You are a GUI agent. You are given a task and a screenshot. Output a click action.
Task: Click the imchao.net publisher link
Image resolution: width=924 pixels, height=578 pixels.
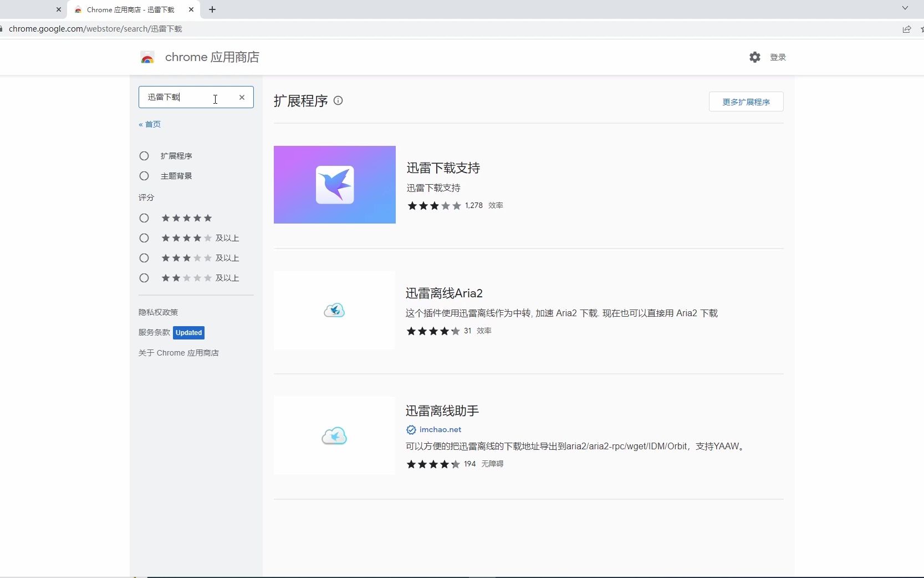pos(440,430)
